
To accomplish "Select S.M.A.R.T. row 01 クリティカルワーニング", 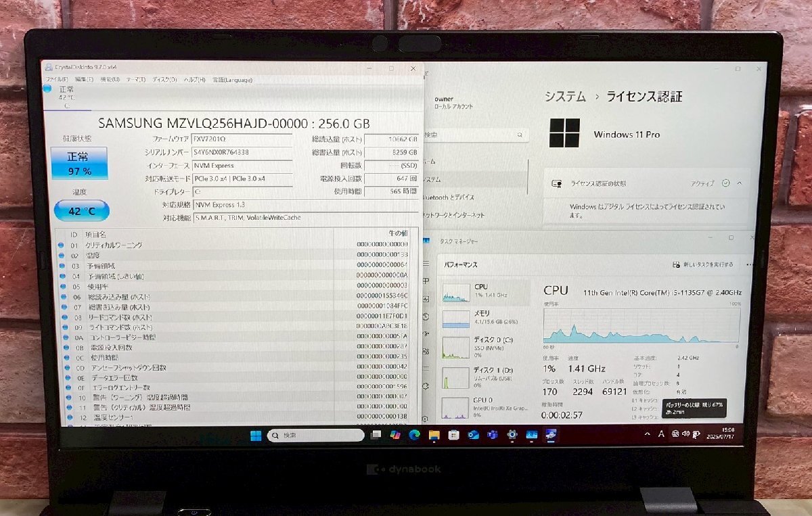I will pyautogui.click(x=233, y=245).
